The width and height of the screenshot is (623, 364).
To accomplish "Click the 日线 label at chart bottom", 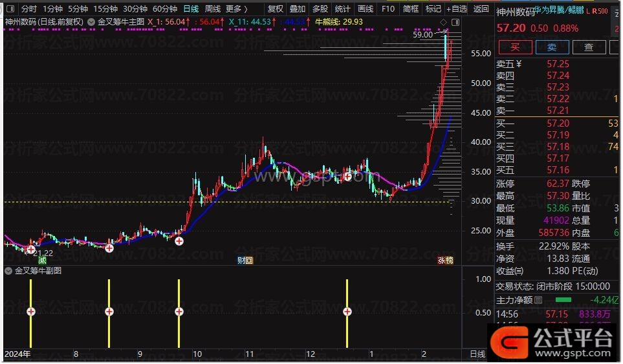I will pyautogui.click(x=477, y=354).
